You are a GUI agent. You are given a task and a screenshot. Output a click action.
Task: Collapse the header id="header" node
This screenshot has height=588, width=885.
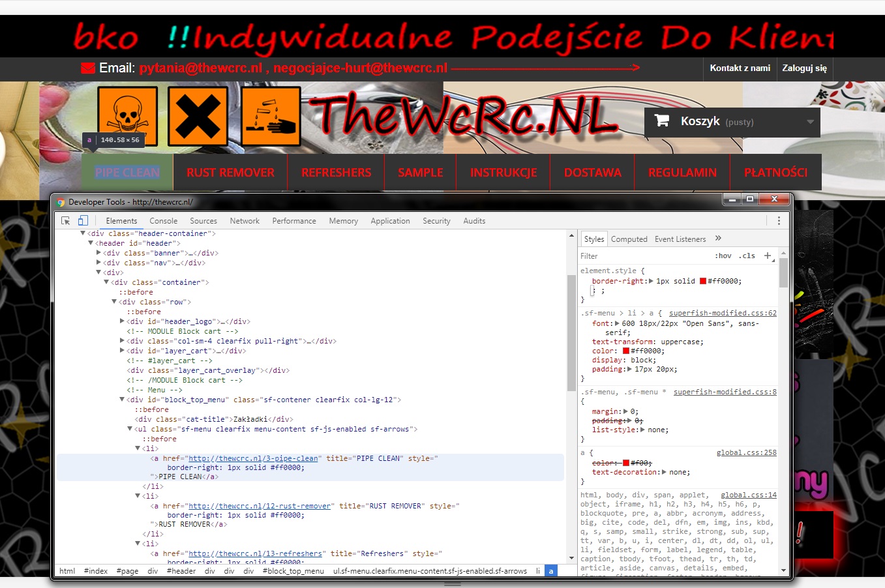(91, 243)
